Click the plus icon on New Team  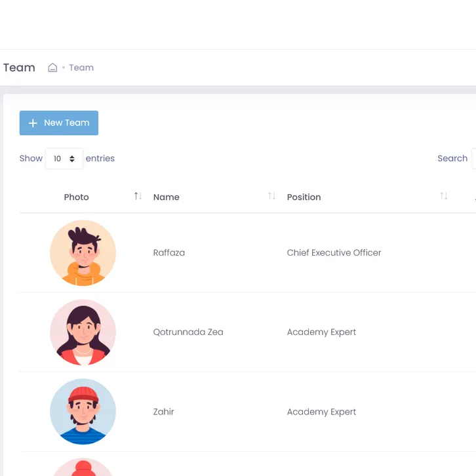click(33, 123)
